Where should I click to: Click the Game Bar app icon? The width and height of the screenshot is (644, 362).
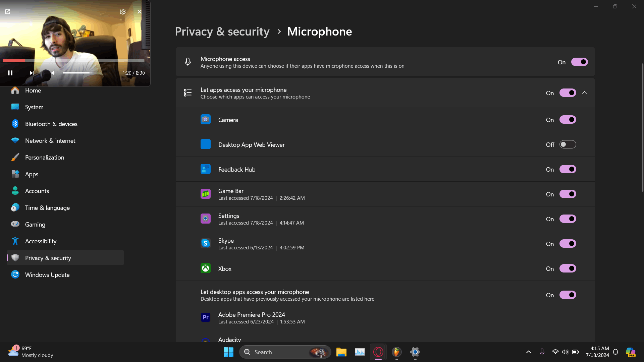(x=206, y=194)
